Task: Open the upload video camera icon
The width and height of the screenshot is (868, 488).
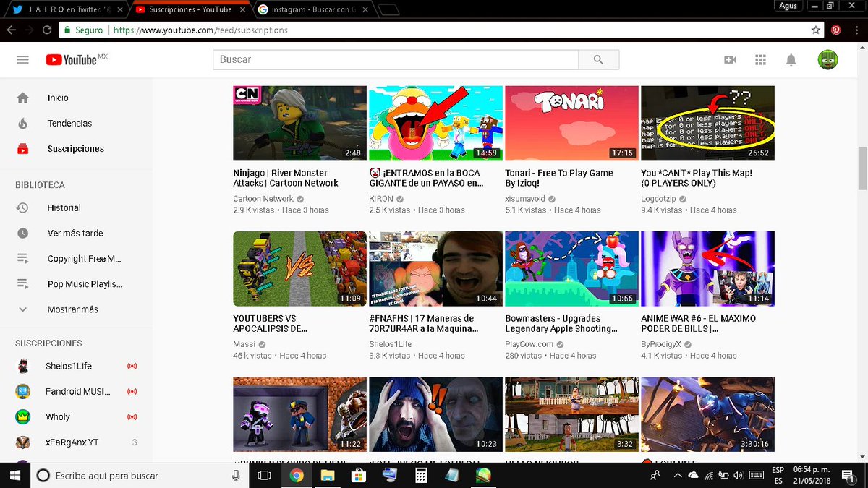Action: tap(730, 60)
